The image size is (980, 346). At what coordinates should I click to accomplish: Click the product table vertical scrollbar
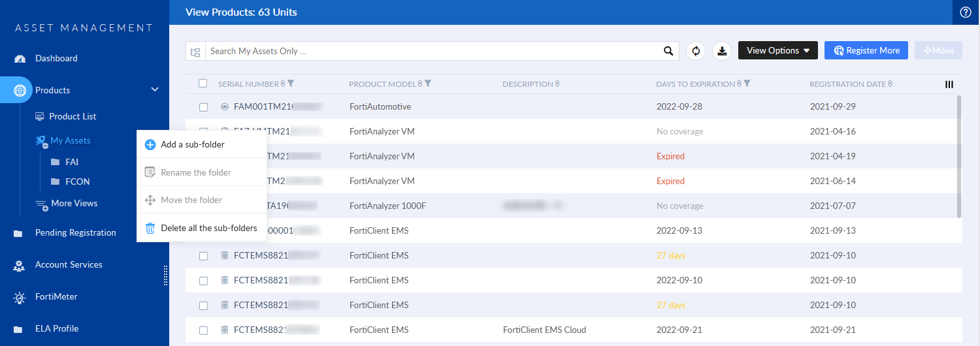pos(959,157)
